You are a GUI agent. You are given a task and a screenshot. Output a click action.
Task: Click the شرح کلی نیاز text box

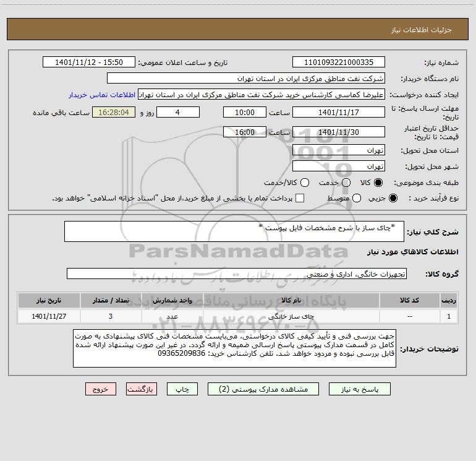(x=234, y=231)
